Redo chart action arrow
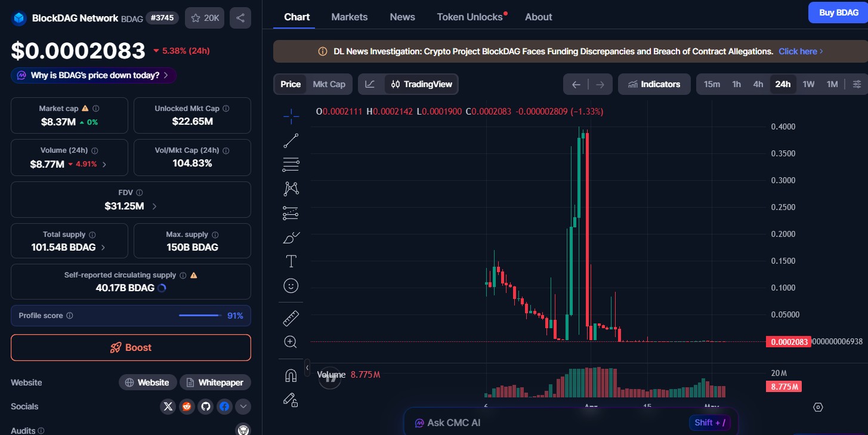Image resolution: width=868 pixels, height=435 pixels. click(600, 84)
